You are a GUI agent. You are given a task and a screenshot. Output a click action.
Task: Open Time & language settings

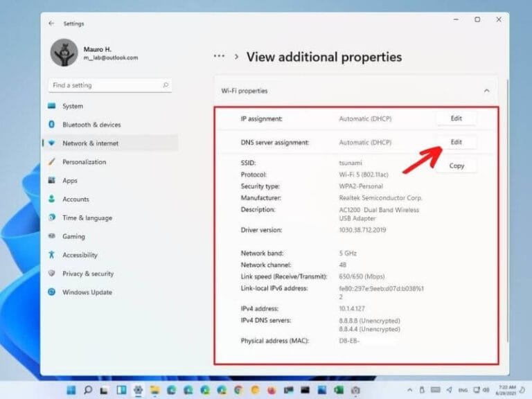110,218
